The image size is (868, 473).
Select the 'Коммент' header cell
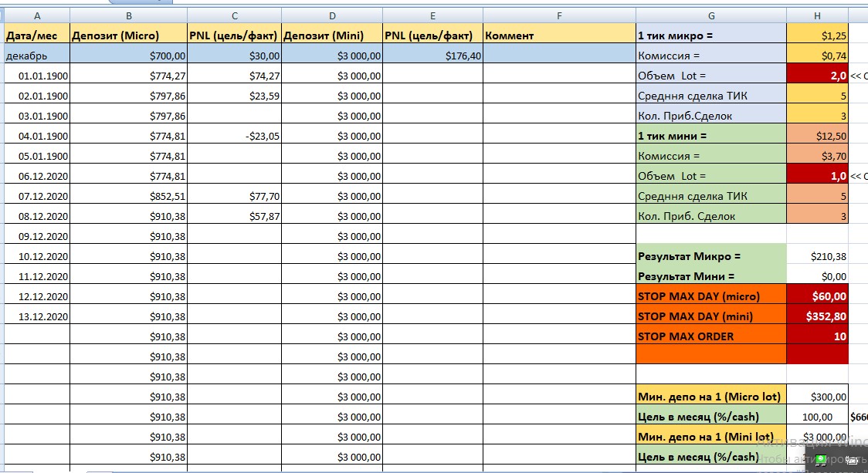[559, 33]
